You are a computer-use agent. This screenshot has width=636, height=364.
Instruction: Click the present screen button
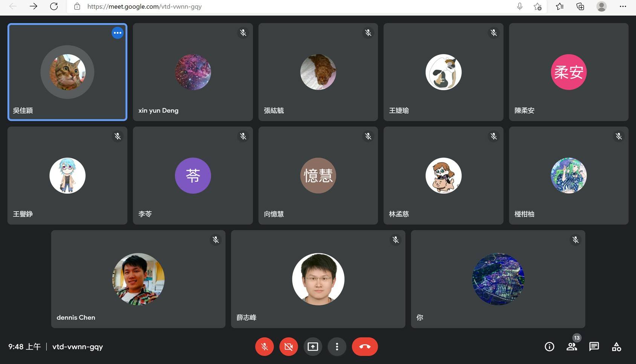[x=313, y=347]
